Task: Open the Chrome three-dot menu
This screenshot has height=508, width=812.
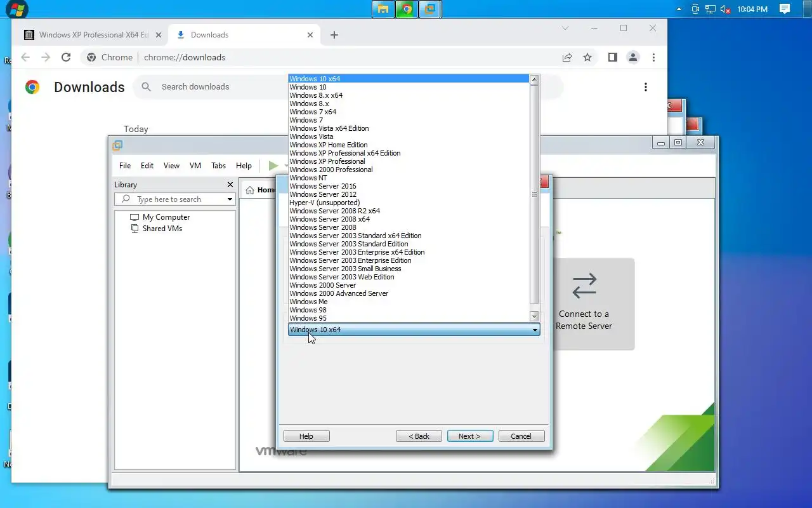Action: tap(653, 57)
